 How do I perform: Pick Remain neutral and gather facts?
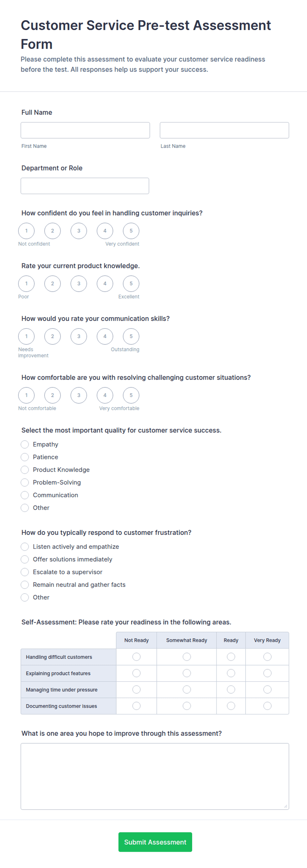click(x=25, y=584)
